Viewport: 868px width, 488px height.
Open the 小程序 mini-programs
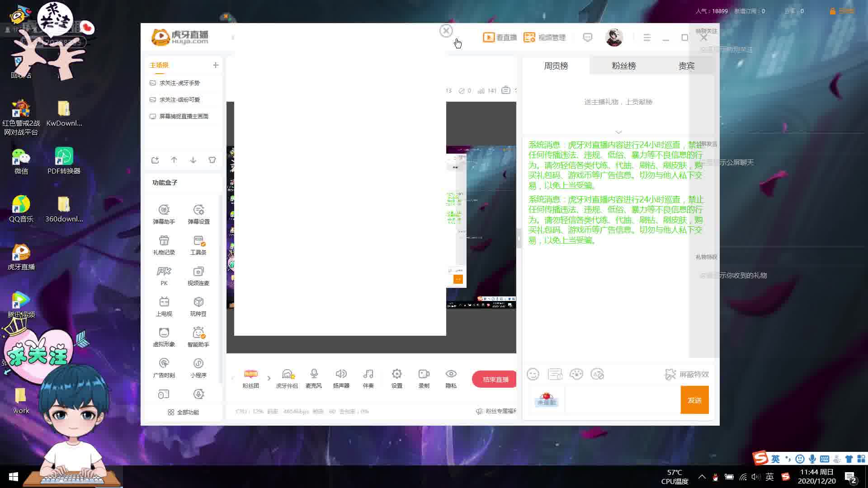(198, 368)
